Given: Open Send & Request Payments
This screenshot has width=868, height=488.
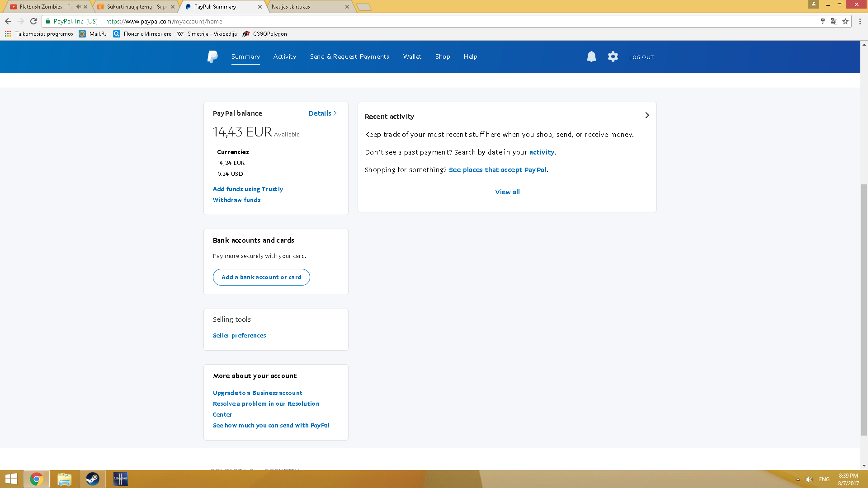Looking at the screenshot, I should (349, 56).
